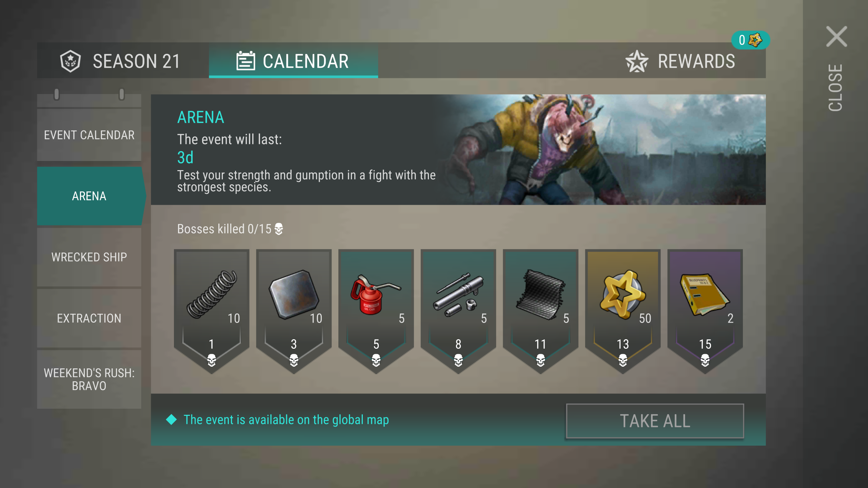This screenshot has width=868, height=488.
Task: Choose Event Calendar in sidebar
Action: pos(89,135)
